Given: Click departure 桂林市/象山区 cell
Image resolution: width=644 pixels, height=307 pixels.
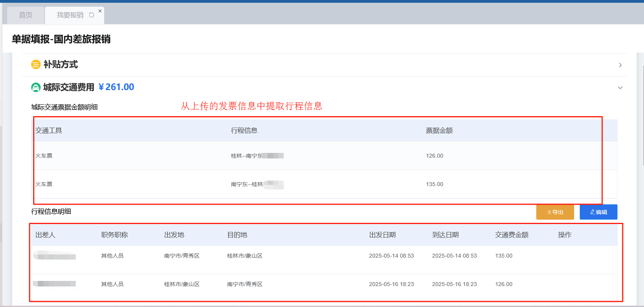Looking at the screenshot, I should [x=182, y=284].
